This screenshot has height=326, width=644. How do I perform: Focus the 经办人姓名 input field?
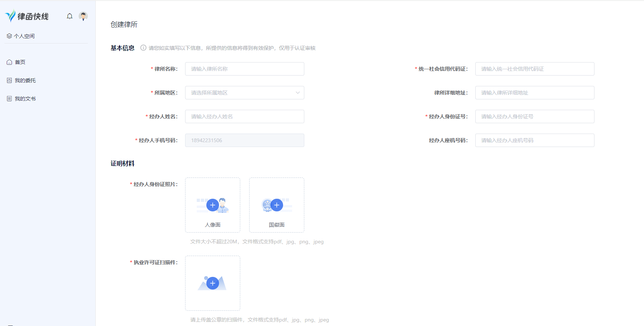click(245, 116)
